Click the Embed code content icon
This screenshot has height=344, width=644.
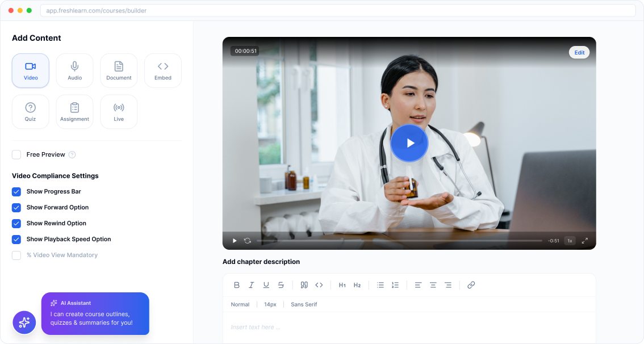point(163,70)
